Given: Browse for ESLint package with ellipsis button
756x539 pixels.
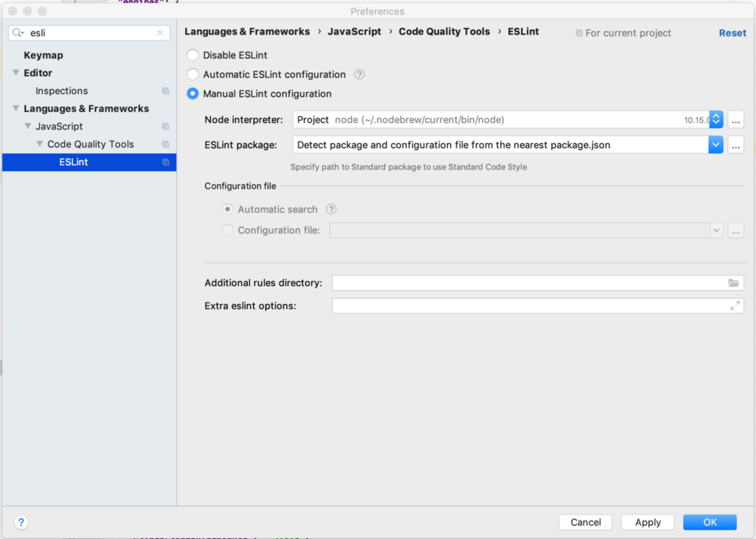Looking at the screenshot, I should 736,145.
